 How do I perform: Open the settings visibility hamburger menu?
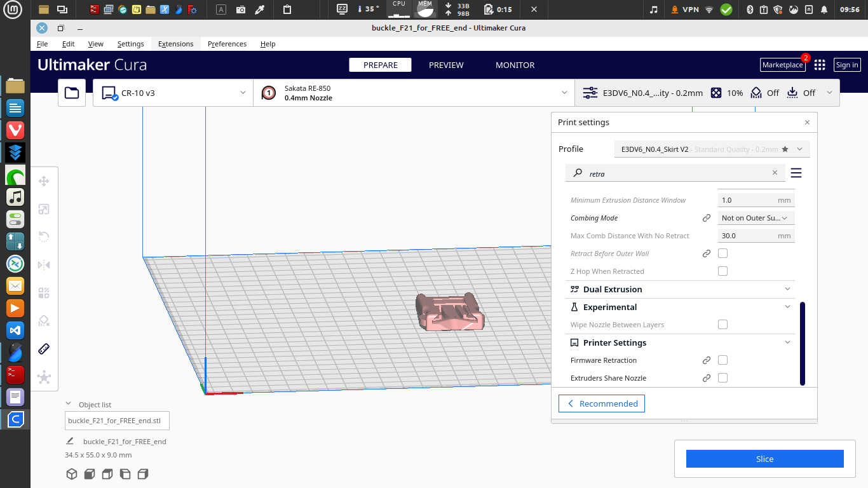click(x=796, y=173)
